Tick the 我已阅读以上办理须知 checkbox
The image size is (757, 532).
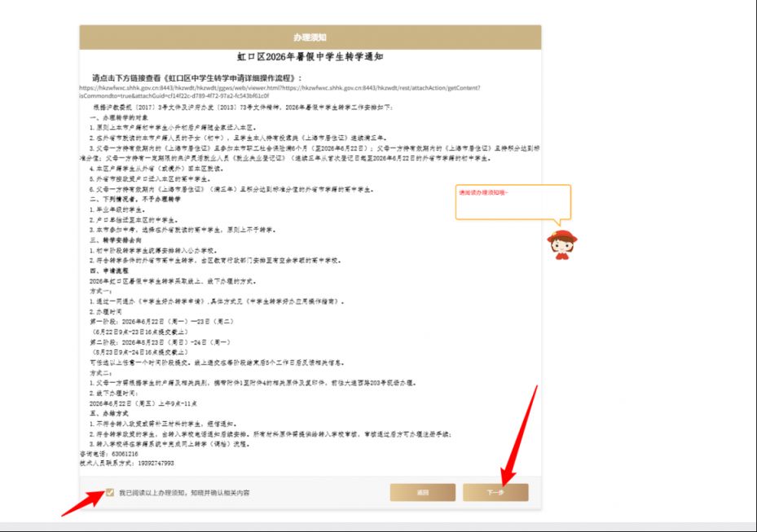point(110,492)
